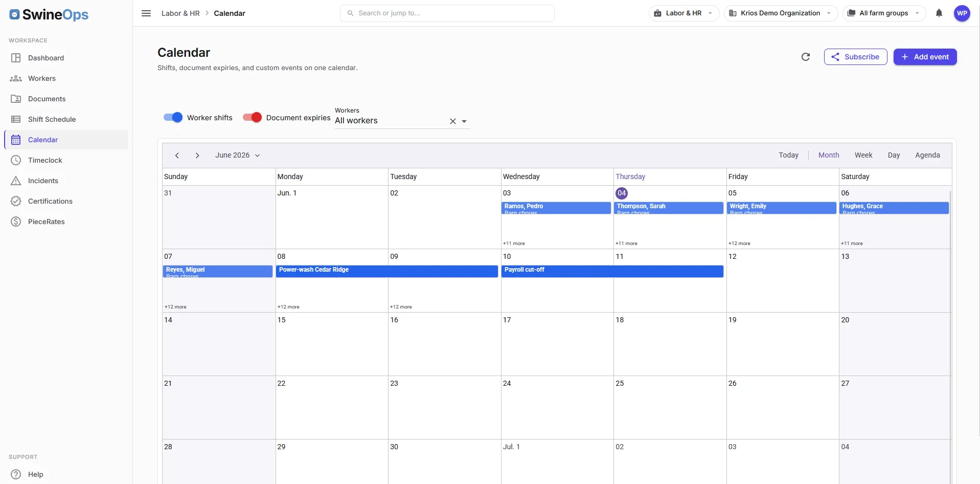The height and width of the screenshot is (484, 980).
Task: Clear the Workers filter X
Action: (452, 121)
